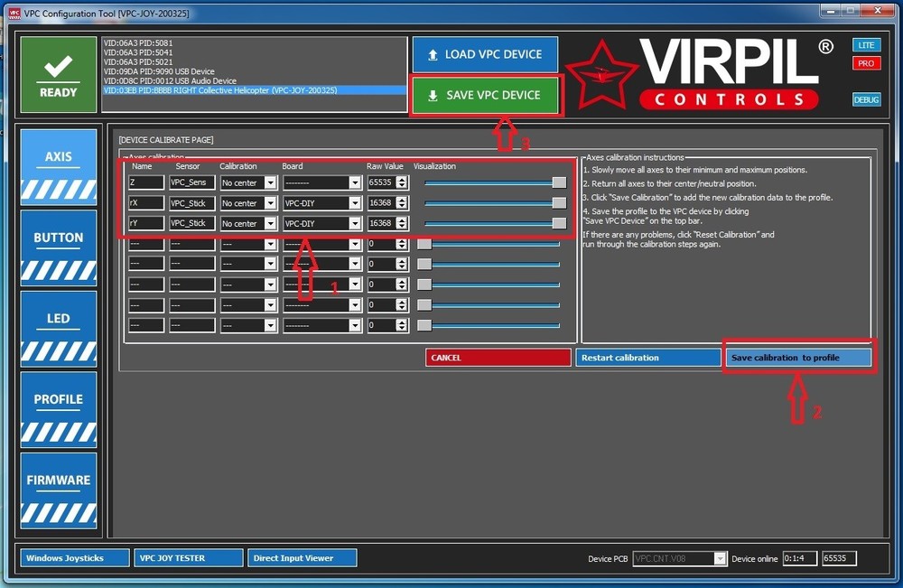The image size is (903, 588).
Task: Open the FIRMWARE tab
Action: click(x=58, y=490)
